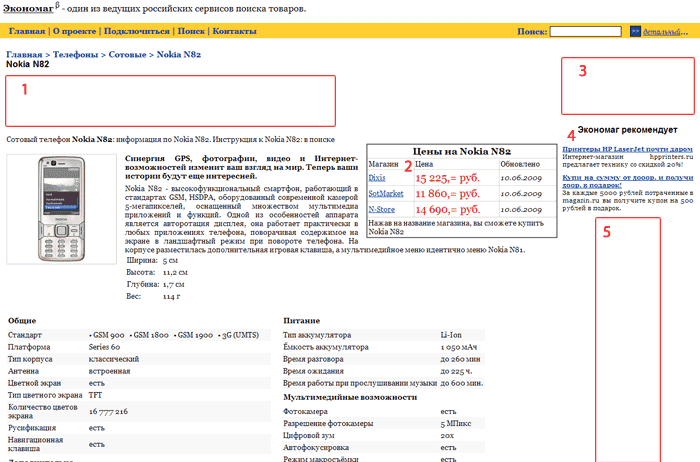Click the Тип корпуса row label
The height and width of the screenshot is (462, 700).
(x=30, y=359)
